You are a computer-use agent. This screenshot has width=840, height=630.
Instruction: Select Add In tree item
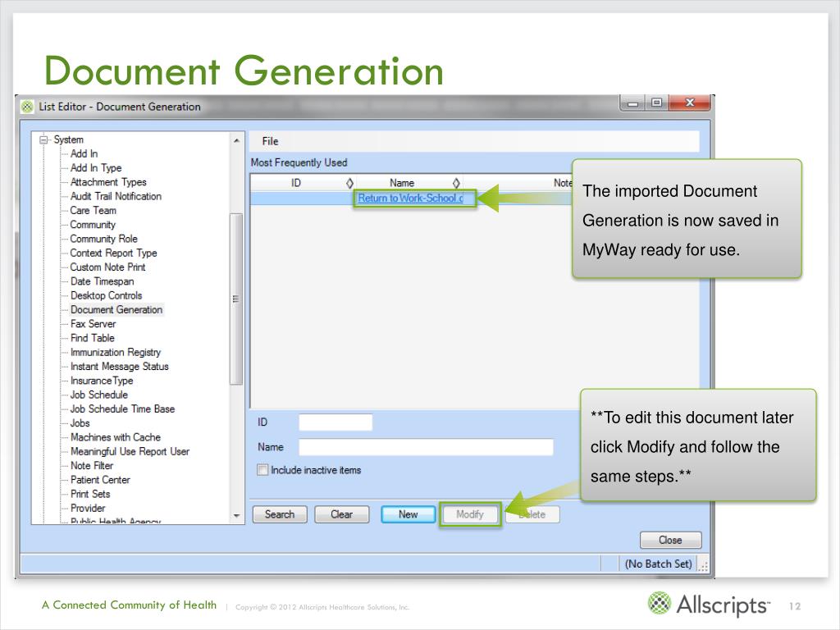click(x=84, y=153)
